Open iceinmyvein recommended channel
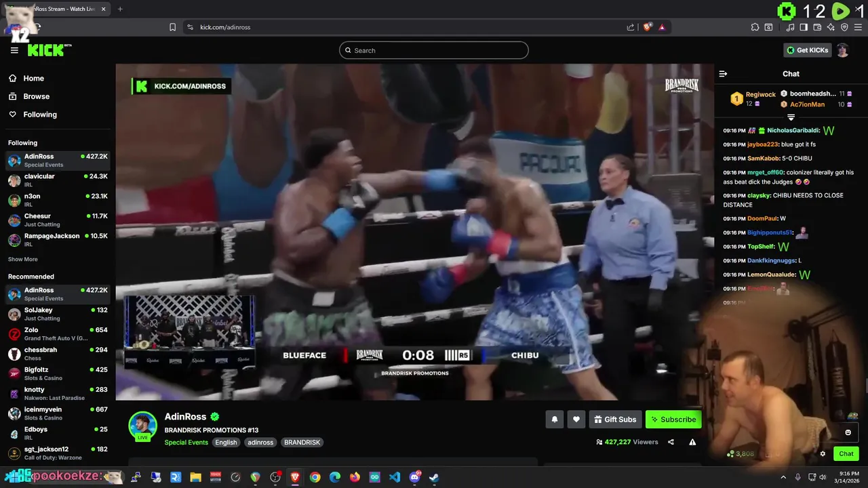Viewport: 868px width, 488px height. pos(58,413)
